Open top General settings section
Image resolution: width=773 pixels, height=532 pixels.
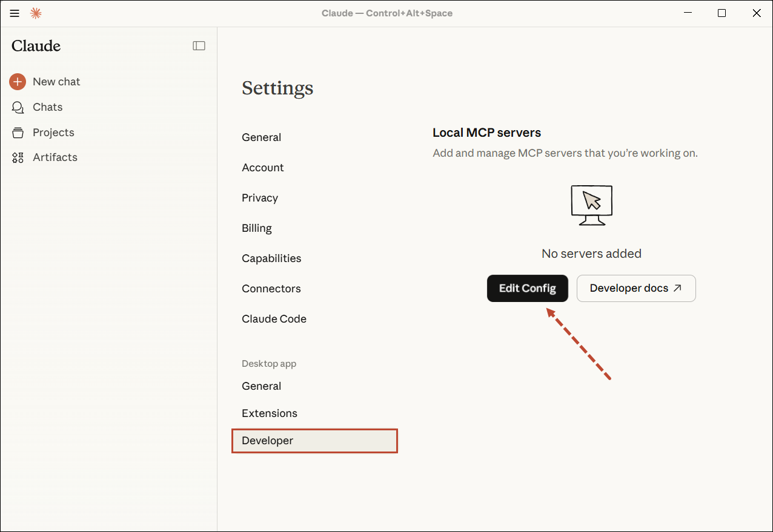(261, 137)
